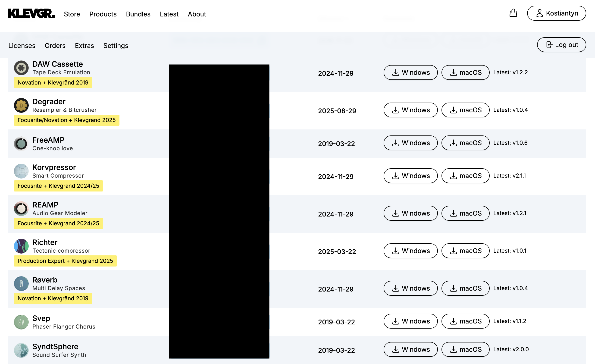This screenshot has height=364, width=595.
Task: Click the Svep green product icon
Action: 21,322
